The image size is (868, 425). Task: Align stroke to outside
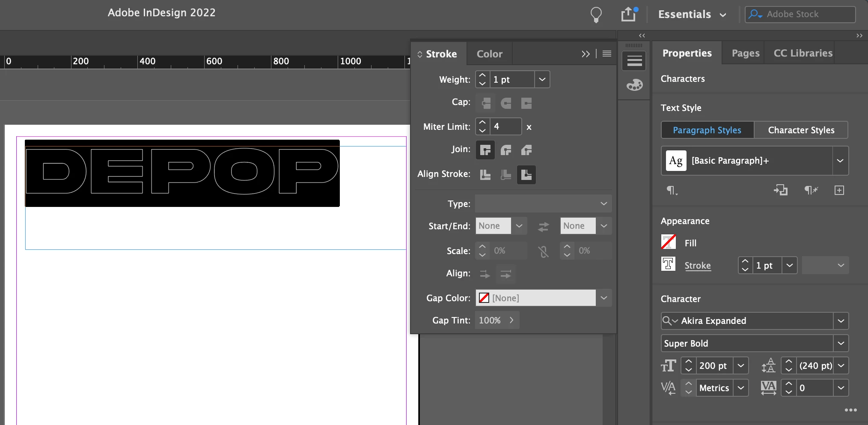pos(526,175)
